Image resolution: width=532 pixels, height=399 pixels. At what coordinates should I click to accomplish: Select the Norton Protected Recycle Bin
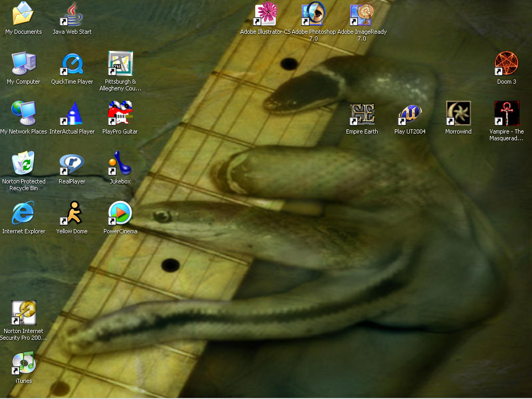pyautogui.click(x=23, y=163)
